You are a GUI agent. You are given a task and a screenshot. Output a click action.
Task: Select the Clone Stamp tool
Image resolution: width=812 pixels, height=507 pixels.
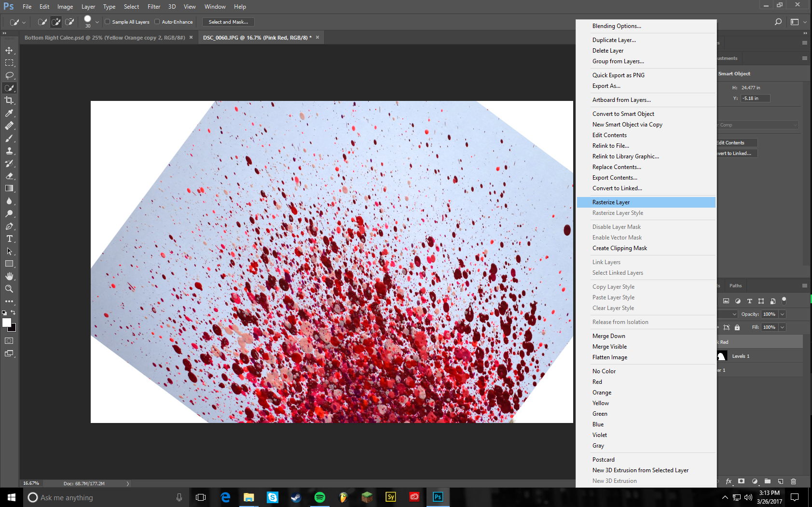pos(9,151)
